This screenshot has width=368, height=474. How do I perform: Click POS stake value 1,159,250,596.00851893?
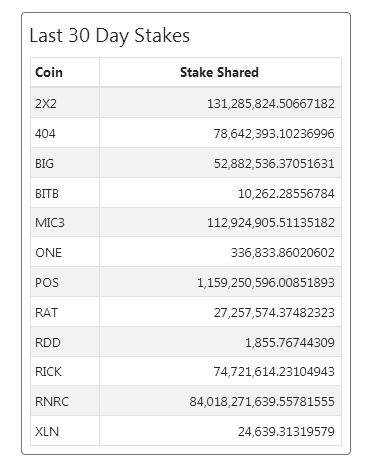click(x=266, y=283)
